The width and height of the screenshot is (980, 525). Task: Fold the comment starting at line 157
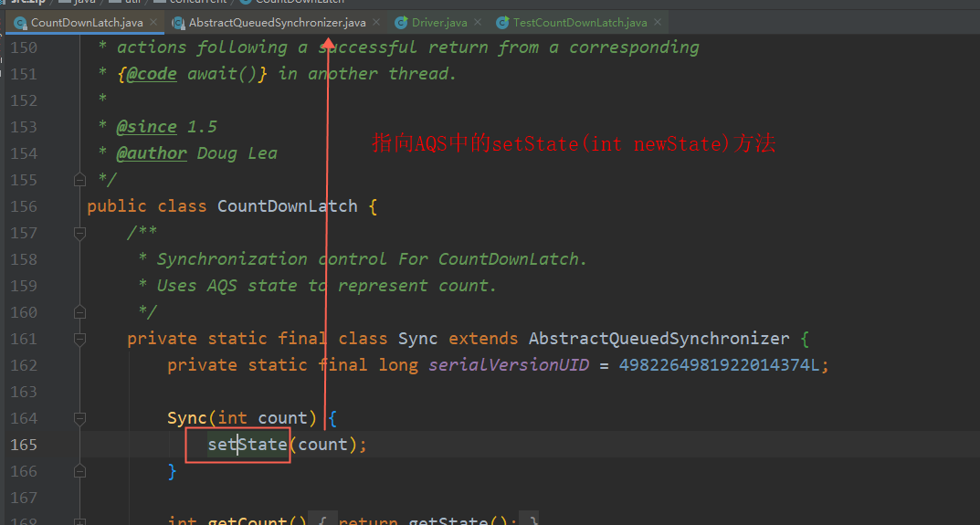pyautogui.click(x=79, y=233)
